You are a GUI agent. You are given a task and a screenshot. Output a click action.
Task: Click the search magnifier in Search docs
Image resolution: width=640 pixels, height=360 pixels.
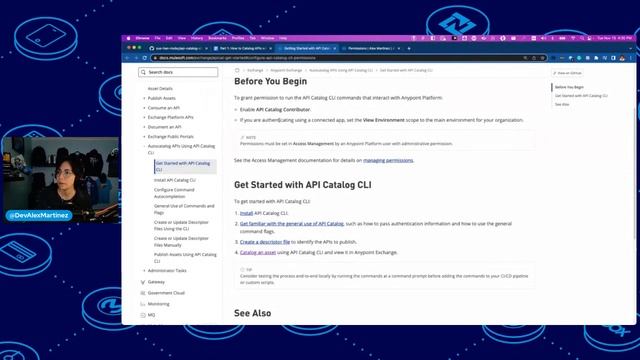pyautogui.click(x=143, y=72)
